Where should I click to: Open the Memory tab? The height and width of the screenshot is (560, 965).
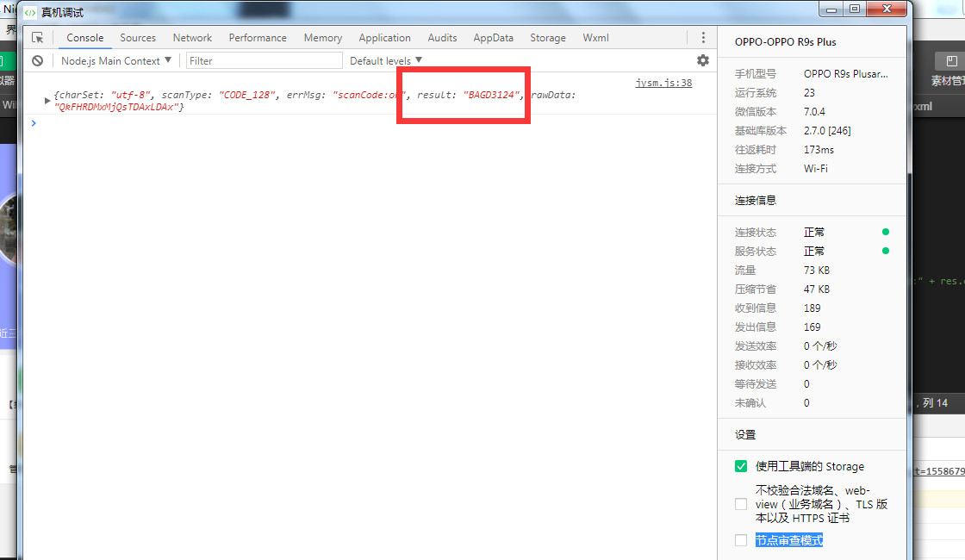(x=322, y=38)
